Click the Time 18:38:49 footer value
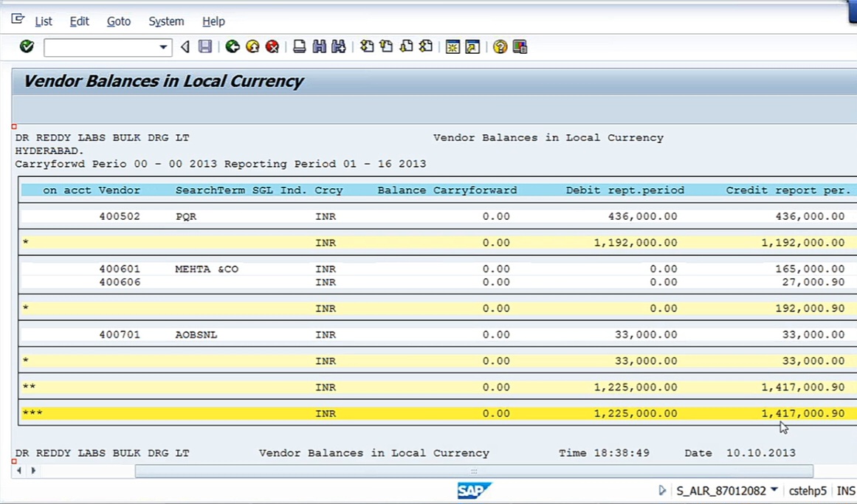The image size is (857, 504). coord(622,453)
